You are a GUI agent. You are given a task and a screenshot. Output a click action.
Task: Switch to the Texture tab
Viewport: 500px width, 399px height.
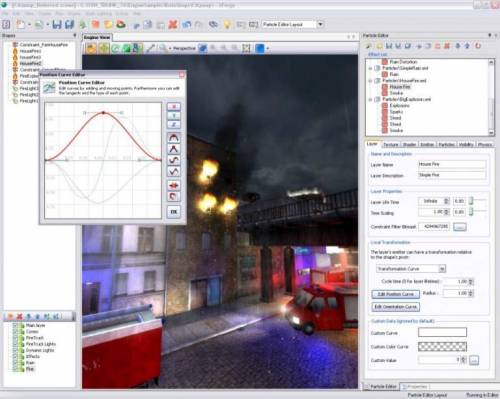click(x=391, y=144)
